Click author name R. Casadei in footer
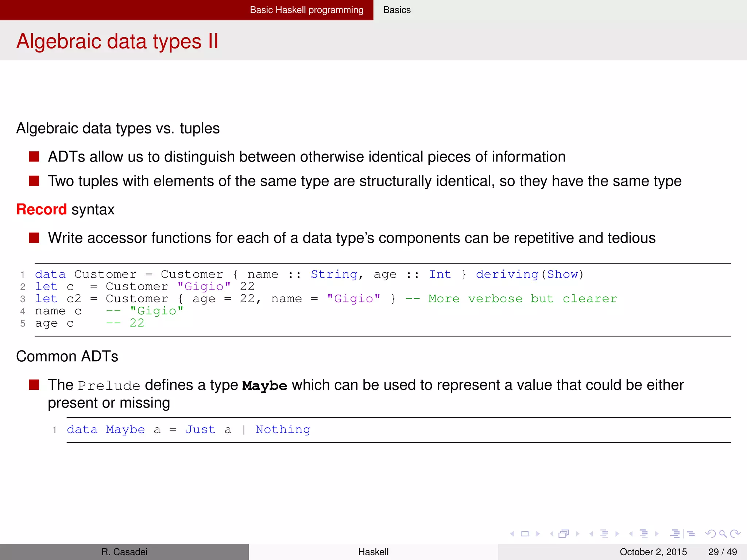Viewport: 747px width, 560px height. (x=124, y=552)
